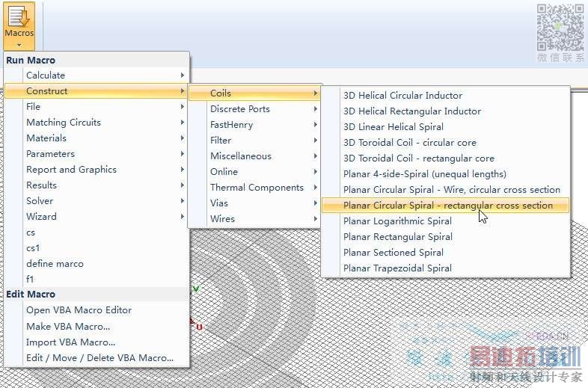The width and height of the screenshot is (588, 388).
Task: Open the Wizard macro submenu
Action: tap(97, 217)
